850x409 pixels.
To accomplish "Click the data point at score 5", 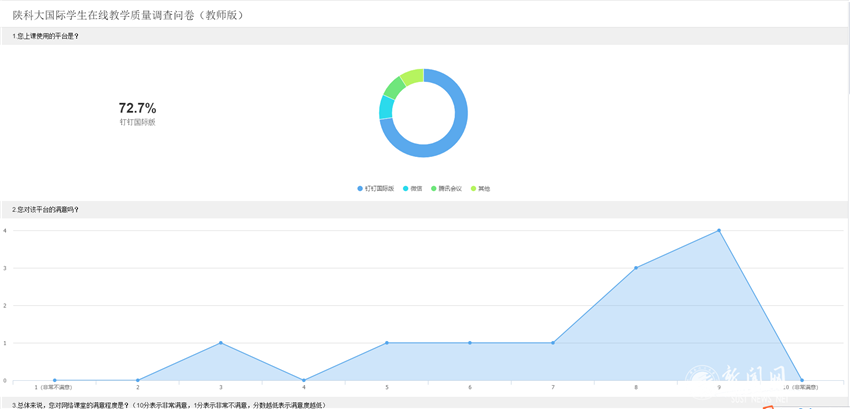I will point(387,343).
